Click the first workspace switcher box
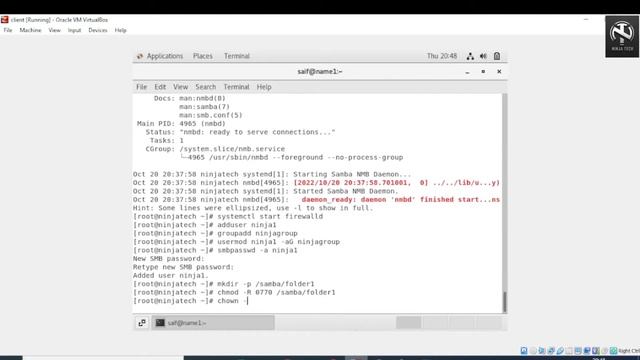 click(409, 323)
